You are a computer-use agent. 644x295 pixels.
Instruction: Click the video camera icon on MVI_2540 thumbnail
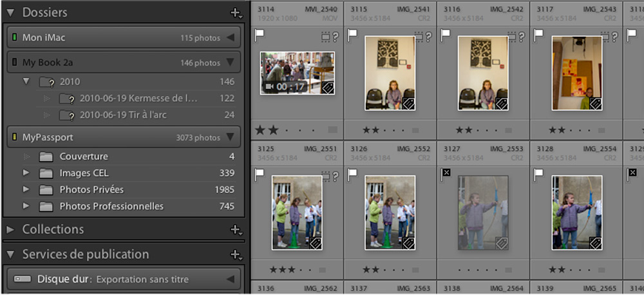[x=270, y=86]
